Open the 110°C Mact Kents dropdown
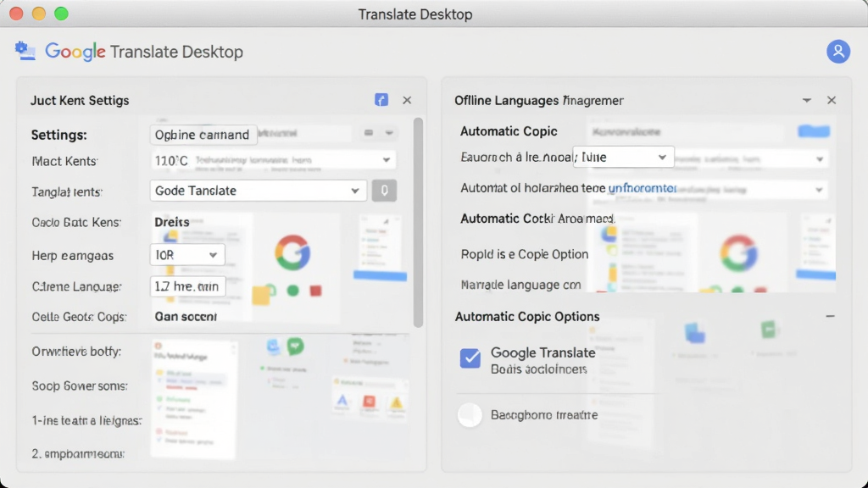Screen dimensions: 868x488 click(273, 160)
